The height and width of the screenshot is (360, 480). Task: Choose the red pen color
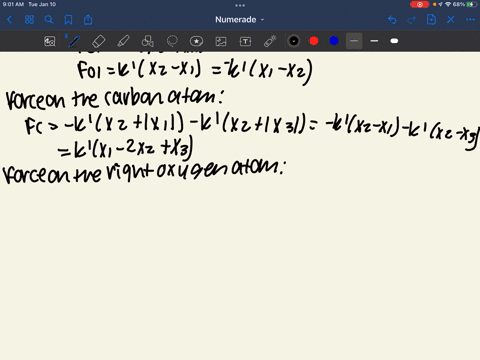pos(314,41)
